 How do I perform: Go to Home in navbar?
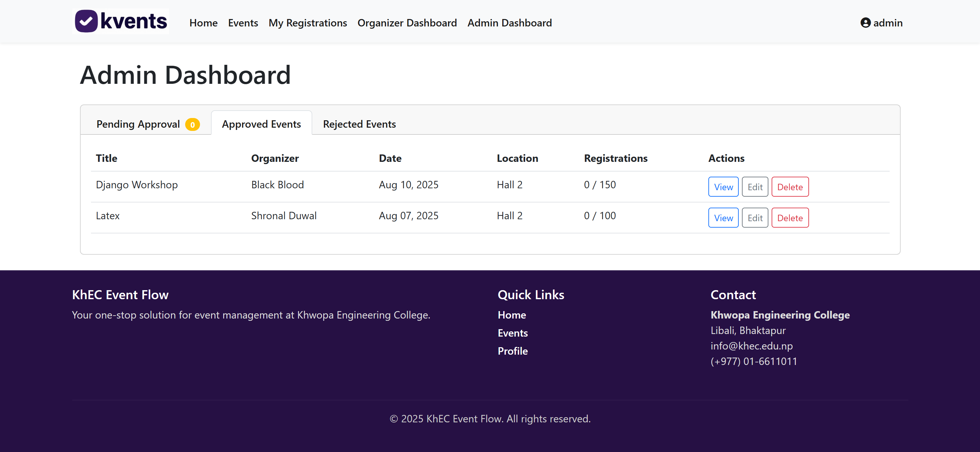204,23
